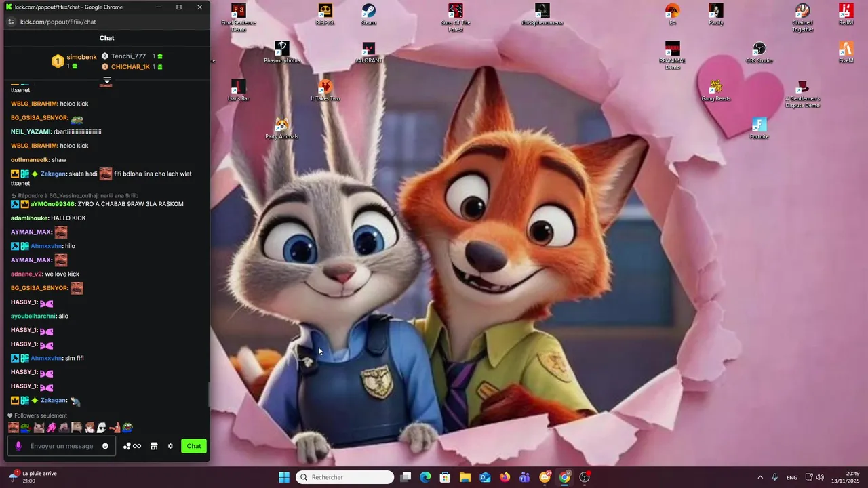
Task: Click the bubbles infinity points icon
Action: 132,446
